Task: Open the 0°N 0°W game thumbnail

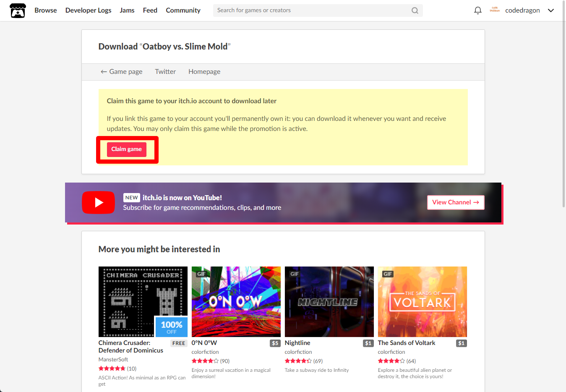Action: [236, 302]
